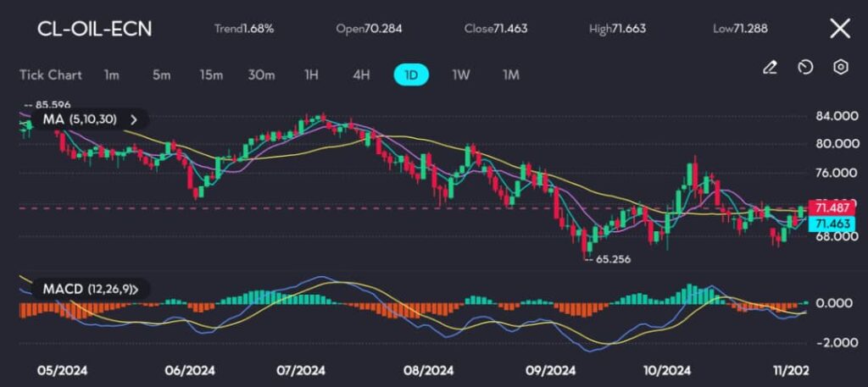Screen dimensions: 868x387
Task: Click the highlighted 1D timeframe
Action: [411, 75]
